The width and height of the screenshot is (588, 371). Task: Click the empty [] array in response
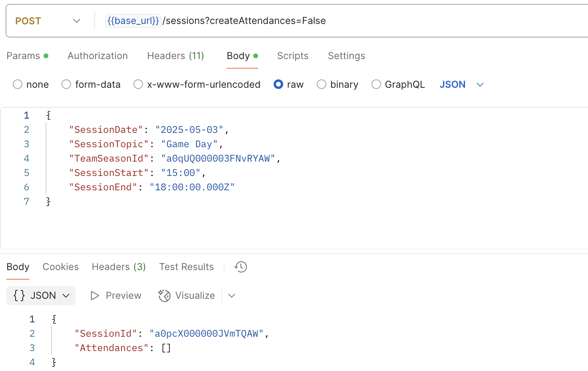pyautogui.click(x=166, y=348)
